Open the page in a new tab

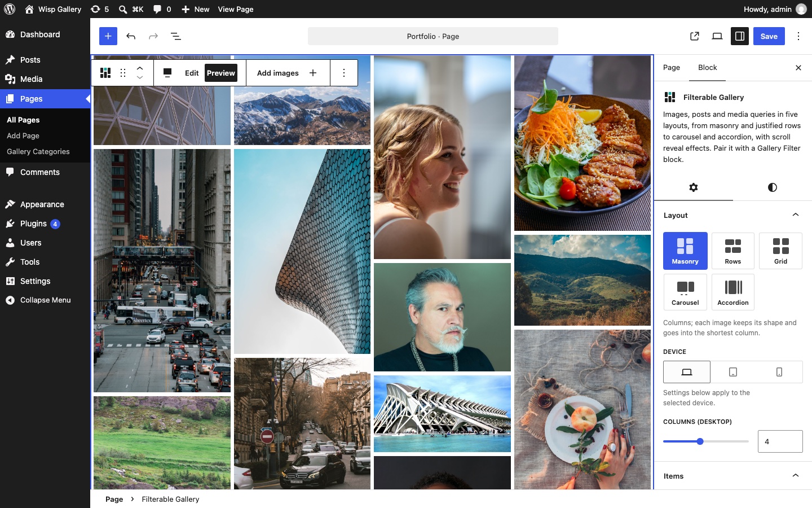tap(695, 36)
